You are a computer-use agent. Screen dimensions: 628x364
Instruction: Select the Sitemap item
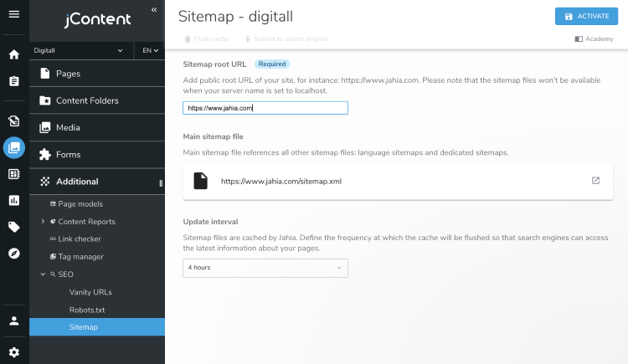point(97,326)
